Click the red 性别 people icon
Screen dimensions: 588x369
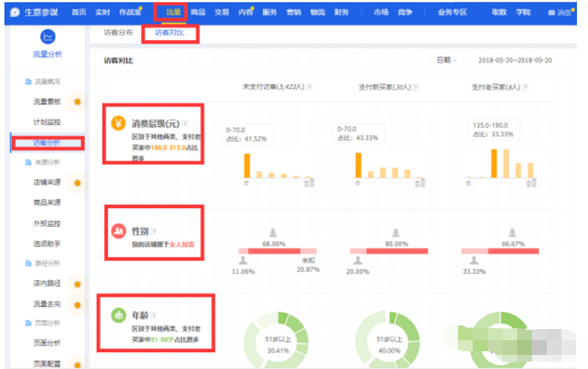coord(118,231)
